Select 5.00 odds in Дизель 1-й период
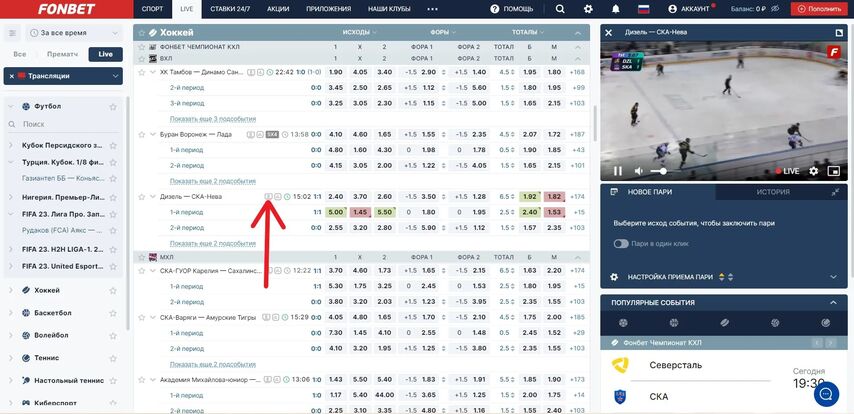This screenshot has height=414, width=854. click(x=336, y=212)
